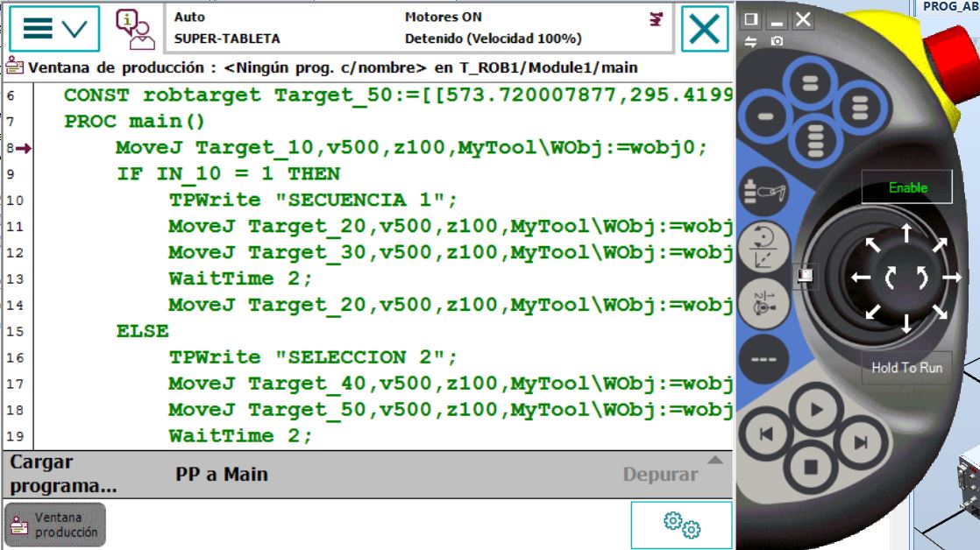Select line 18 MoveJ Target_50
980x550 pixels.
coord(450,410)
